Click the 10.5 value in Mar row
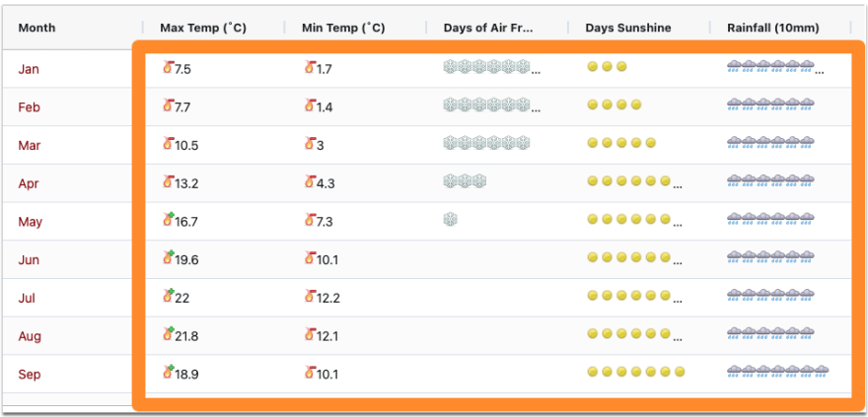 [186, 146]
